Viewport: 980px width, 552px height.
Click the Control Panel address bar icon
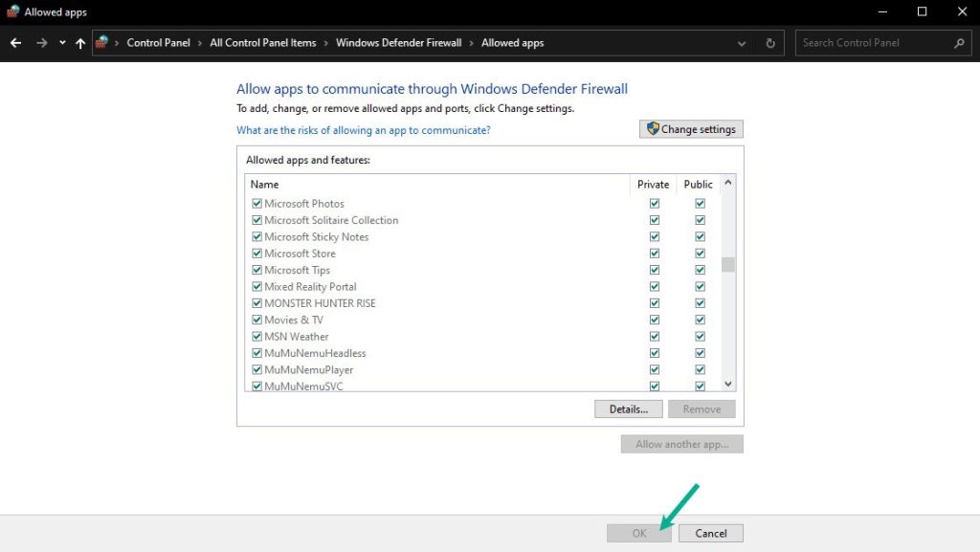(101, 42)
